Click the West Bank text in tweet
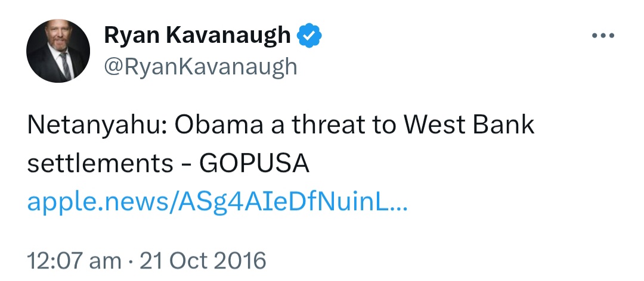Image resolution: width=644 pixels, height=281 pixels. 469,126
